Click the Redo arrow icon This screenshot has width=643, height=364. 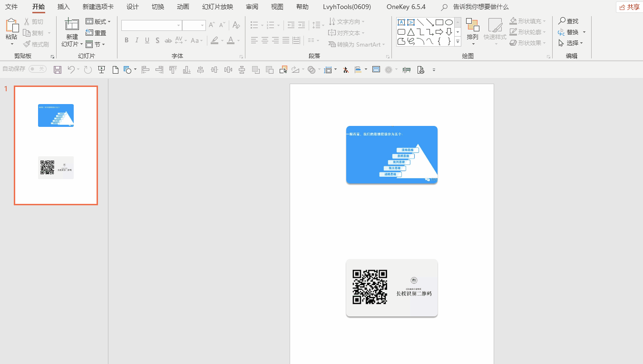(88, 70)
